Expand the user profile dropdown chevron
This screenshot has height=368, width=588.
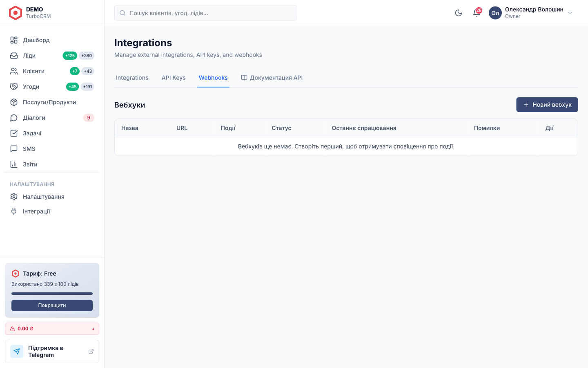click(x=570, y=13)
